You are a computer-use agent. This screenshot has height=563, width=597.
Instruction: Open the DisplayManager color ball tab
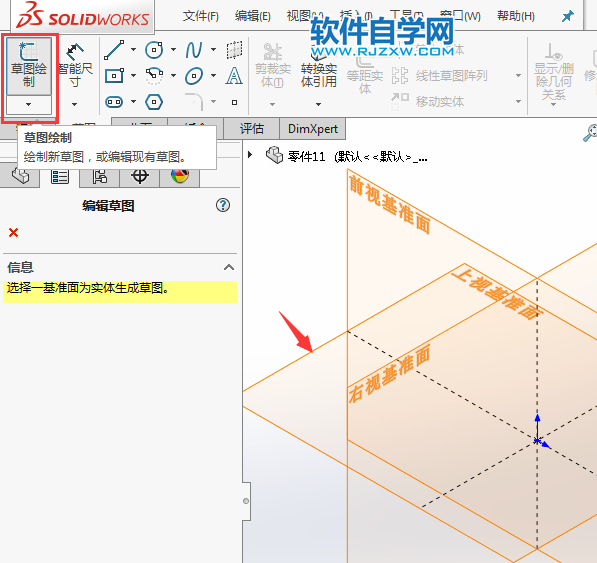point(180,176)
